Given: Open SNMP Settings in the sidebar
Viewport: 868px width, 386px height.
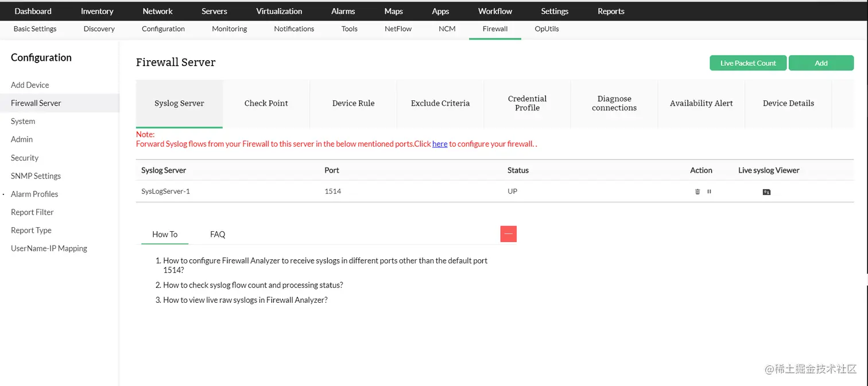Looking at the screenshot, I should coord(36,176).
